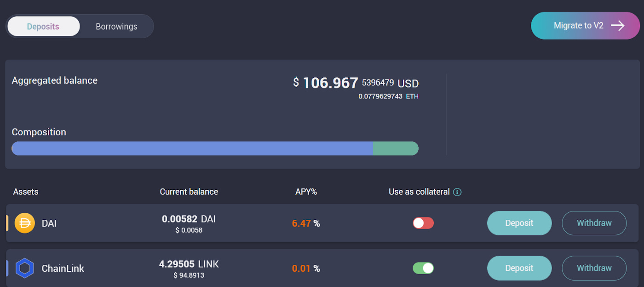Switch to the Deposits tab
Viewport: 644px width, 287px height.
pyautogui.click(x=43, y=26)
